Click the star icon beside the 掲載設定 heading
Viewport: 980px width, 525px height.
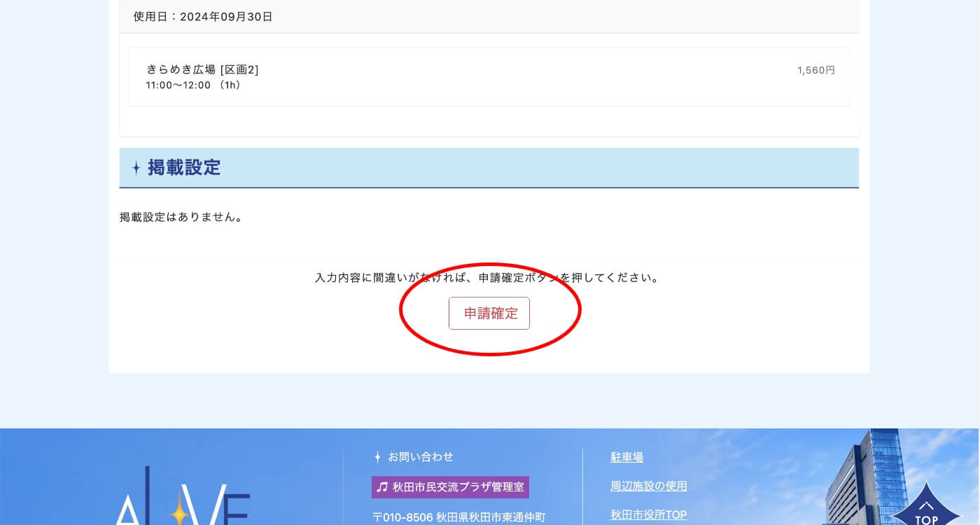click(136, 168)
